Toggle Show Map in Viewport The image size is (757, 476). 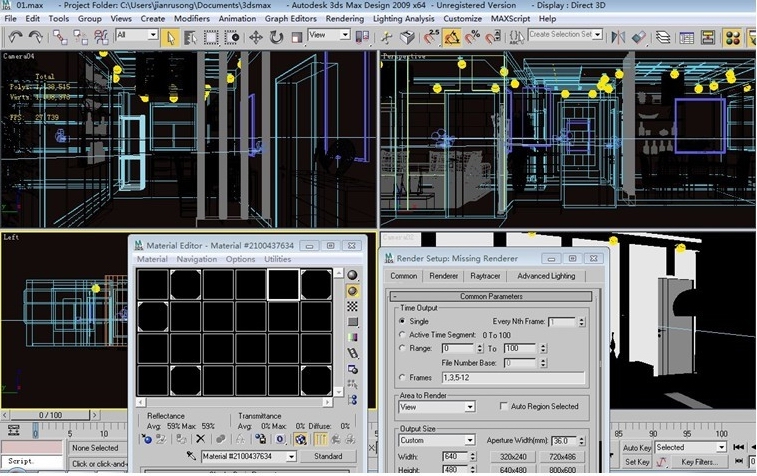point(300,439)
